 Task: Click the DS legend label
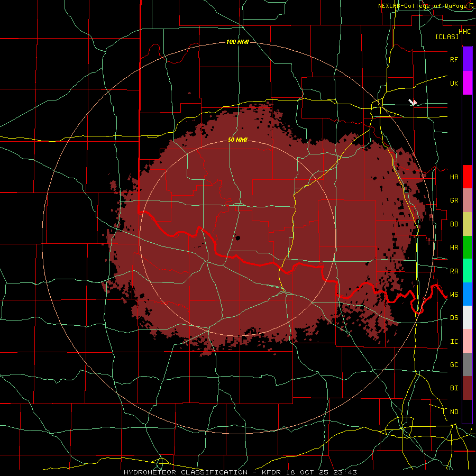click(454, 317)
